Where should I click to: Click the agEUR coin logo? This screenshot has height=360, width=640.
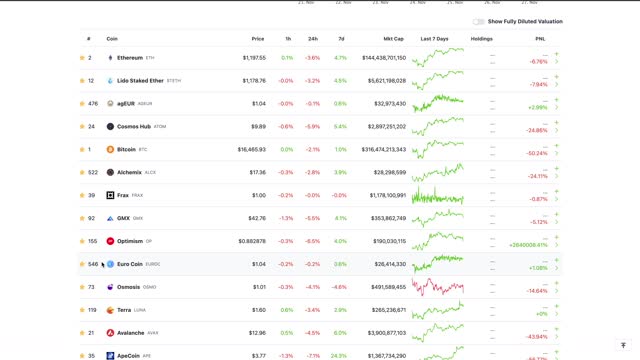tap(110, 104)
